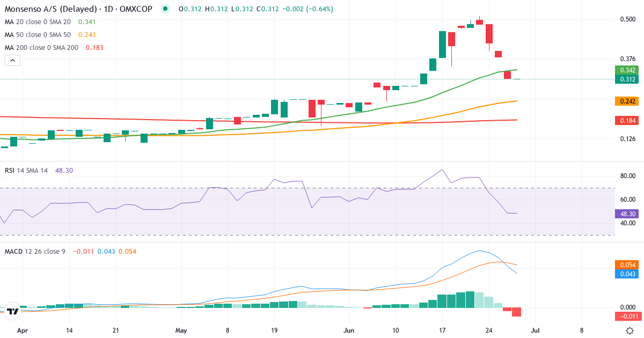Image resolution: width=644 pixels, height=338 pixels.
Task: Click the Jul date axis label
Action: (x=535, y=330)
